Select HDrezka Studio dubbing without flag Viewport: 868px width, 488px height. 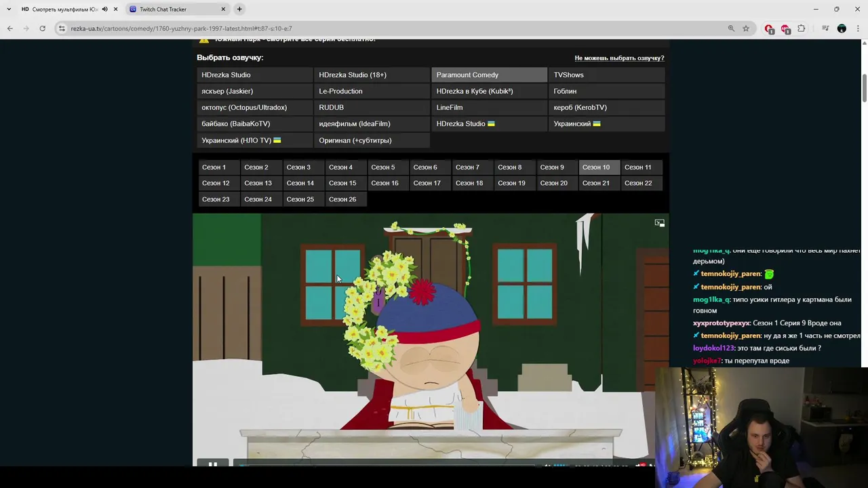(255, 75)
